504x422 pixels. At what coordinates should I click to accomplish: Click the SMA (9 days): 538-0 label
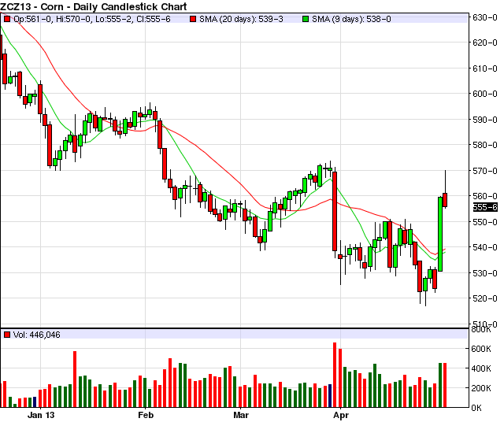(x=351, y=19)
